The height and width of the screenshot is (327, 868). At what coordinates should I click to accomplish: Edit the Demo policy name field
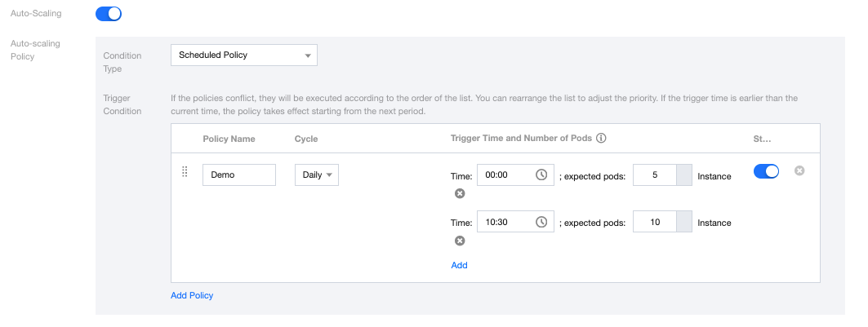pyautogui.click(x=238, y=175)
